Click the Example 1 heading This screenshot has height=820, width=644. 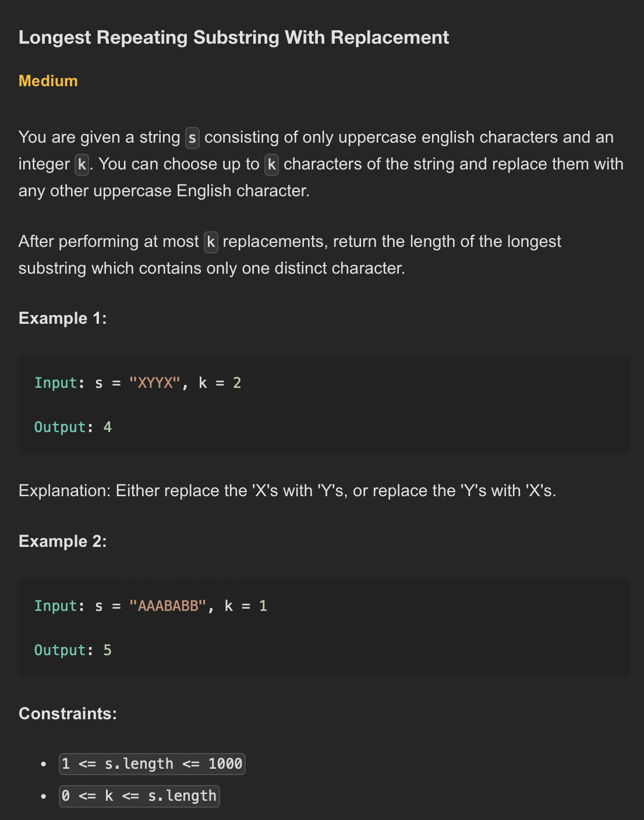[x=63, y=319]
